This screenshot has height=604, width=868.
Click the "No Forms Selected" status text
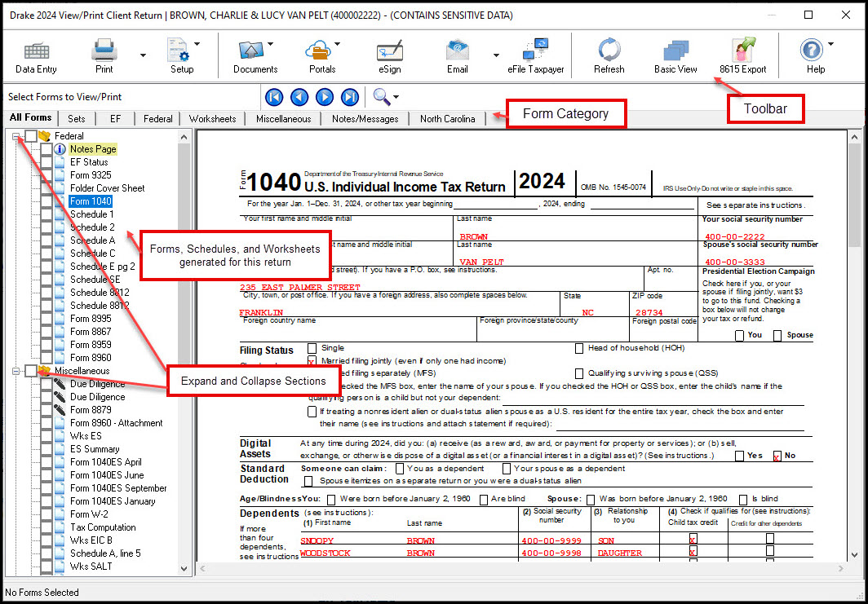(x=42, y=593)
